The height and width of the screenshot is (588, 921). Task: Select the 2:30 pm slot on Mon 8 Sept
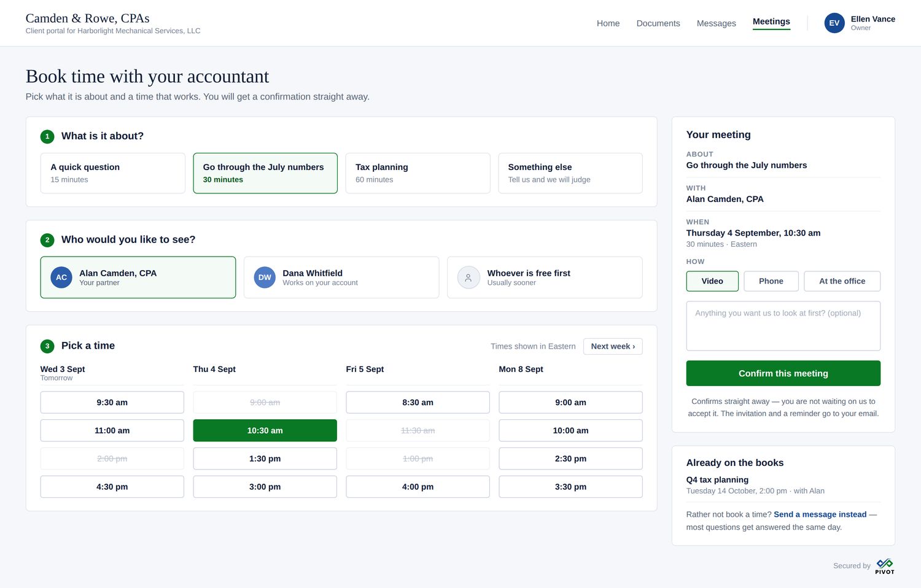pyautogui.click(x=571, y=458)
